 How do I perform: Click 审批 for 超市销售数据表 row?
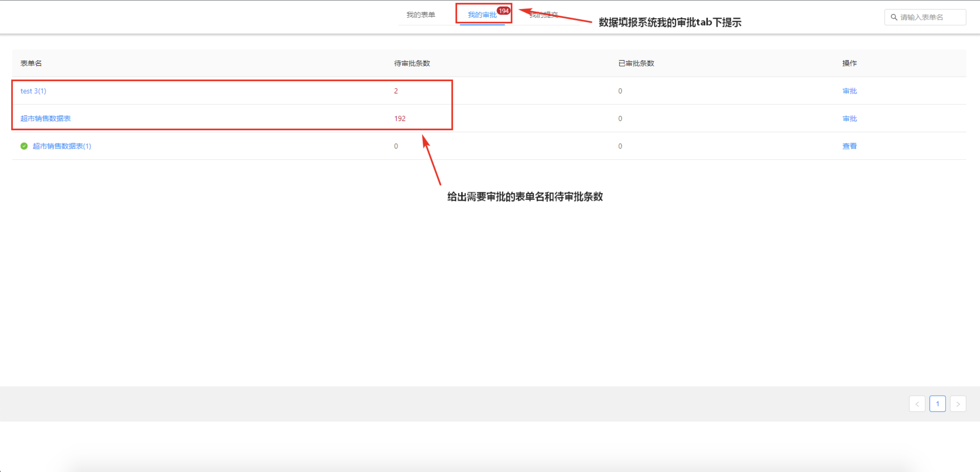point(849,118)
